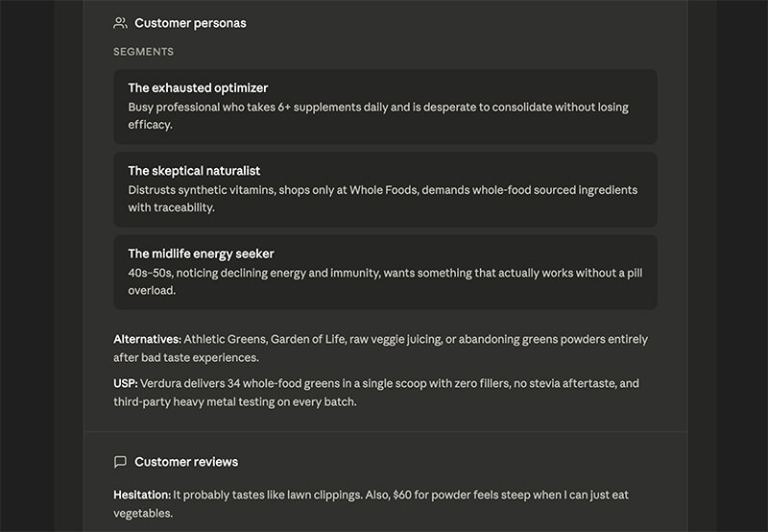768x532 pixels.
Task: Click the third-party heavy metal testing line
Action: click(x=234, y=401)
